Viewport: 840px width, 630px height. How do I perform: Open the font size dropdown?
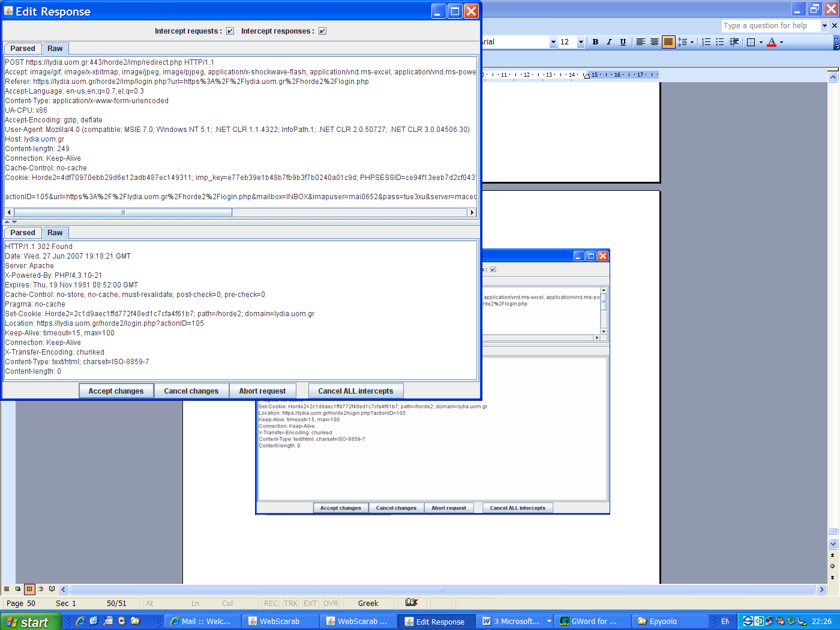(x=581, y=42)
